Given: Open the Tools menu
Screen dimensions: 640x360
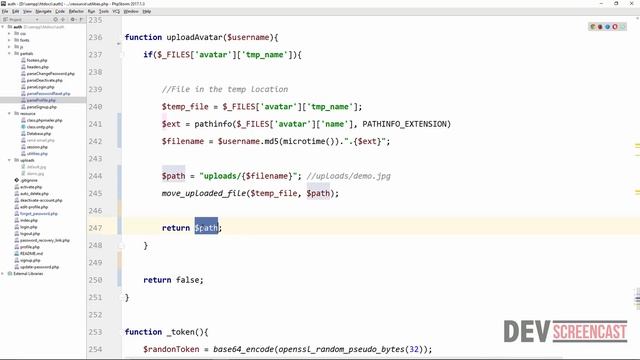Looking at the screenshot, I should point(104,11).
